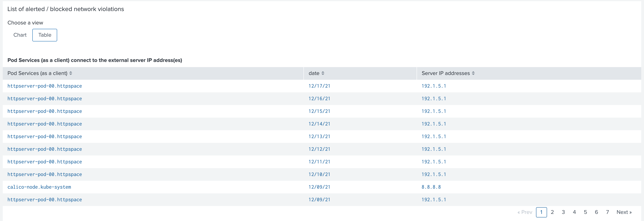Click httpserver-pod-00.httpspace in first row
Image resolution: width=644 pixels, height=221 pixels.
tap(45, 86)
